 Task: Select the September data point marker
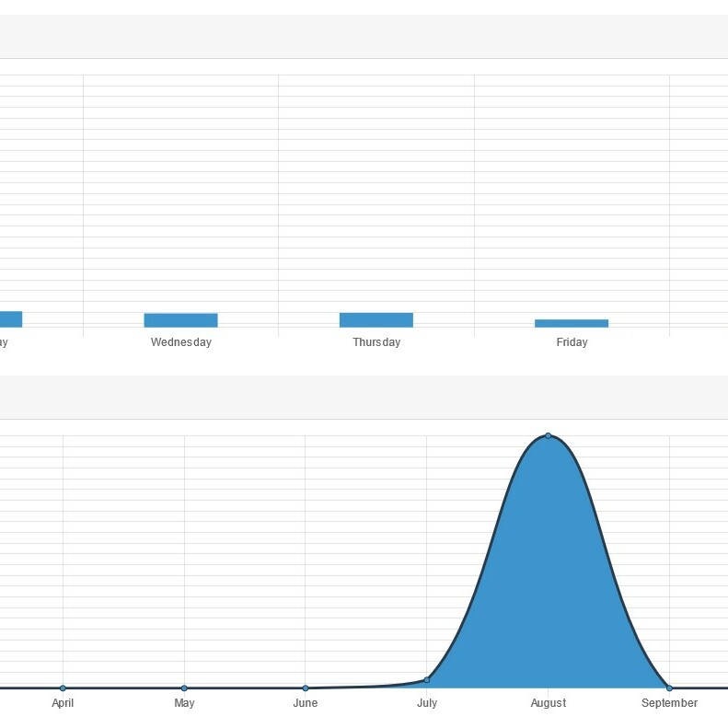pos(669,688)
